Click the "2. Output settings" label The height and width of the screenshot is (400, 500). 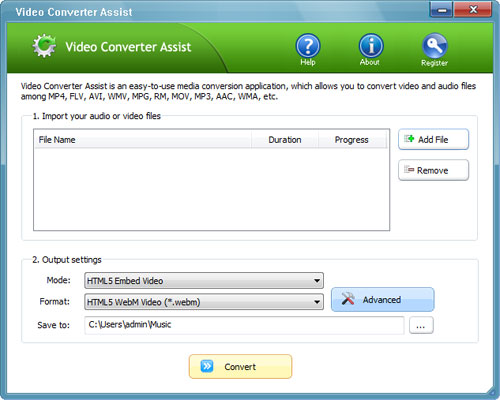coord(67,260)
